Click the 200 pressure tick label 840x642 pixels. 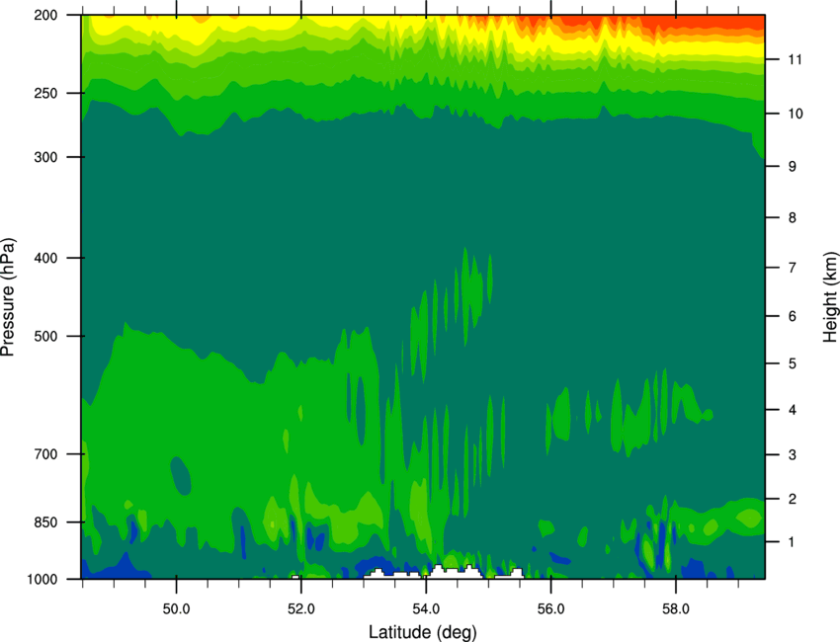[45, 15]
